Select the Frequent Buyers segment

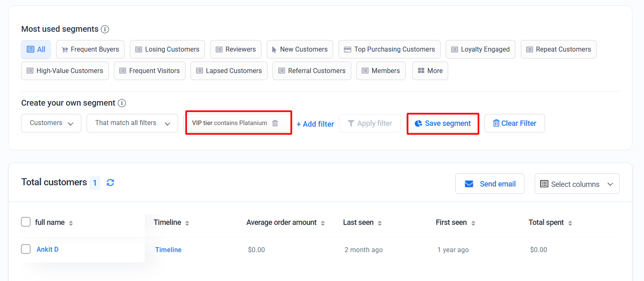coord(90,50)
